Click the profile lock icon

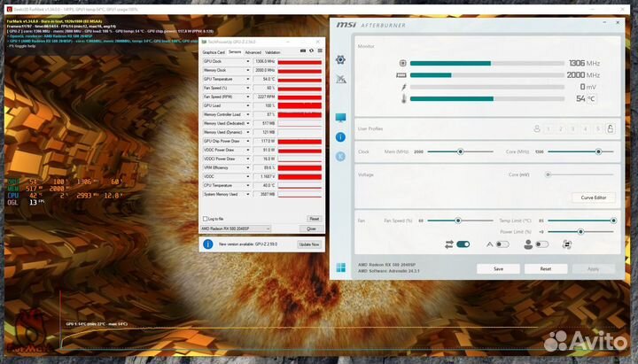tap(610, 129)
